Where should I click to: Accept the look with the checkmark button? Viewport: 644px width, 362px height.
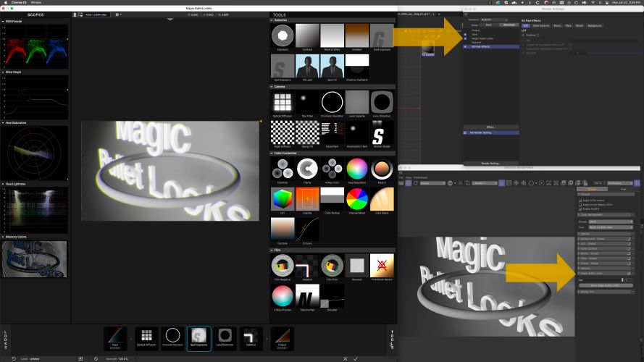[x=356, y=358]
